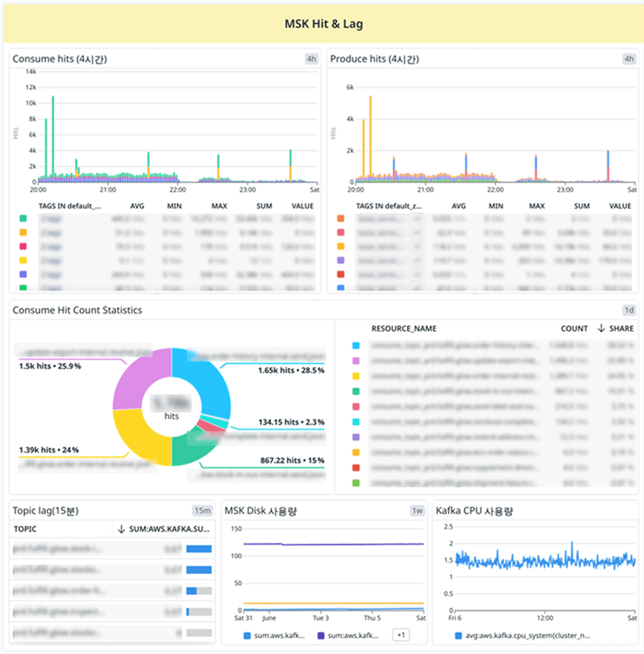Click sort arrow beside SUM:AWS.KAFKA.SU... header

pos(121,529)
